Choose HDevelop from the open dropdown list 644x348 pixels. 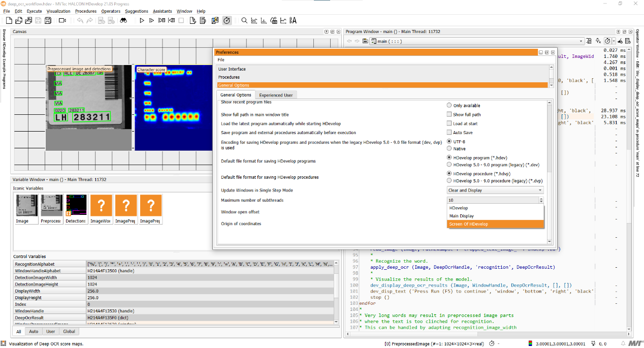coord(495,208)
